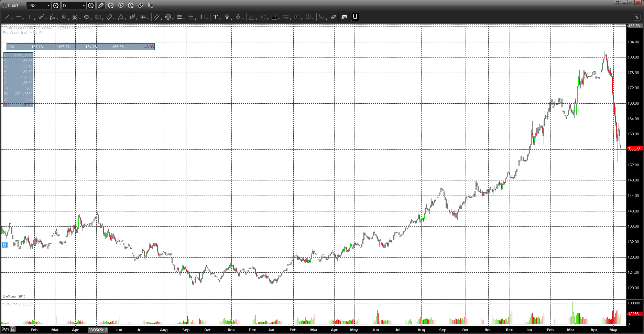
Task: Toggle the pencil drawing mode button
Action: click(x=101, y=6)
